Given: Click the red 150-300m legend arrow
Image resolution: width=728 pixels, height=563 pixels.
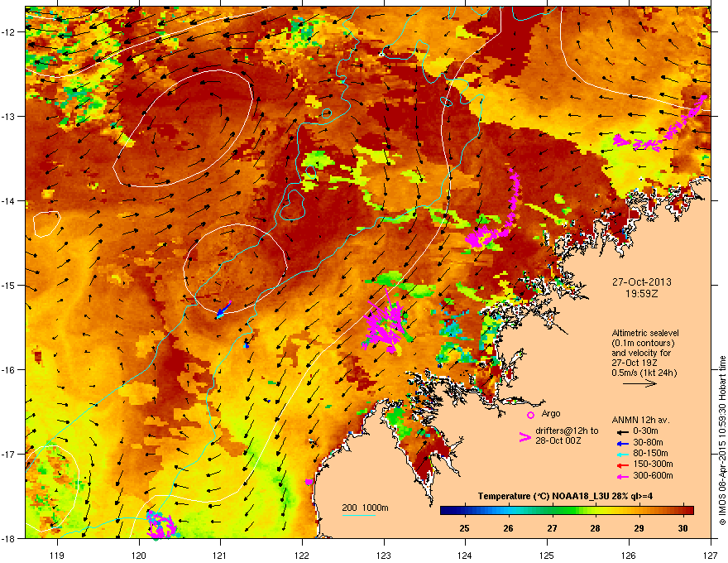Looking at the screenshot, I should click(x=622, y=465).
